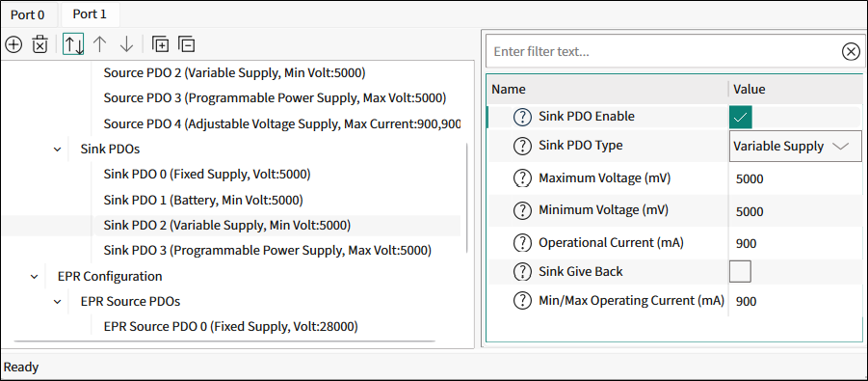The image size is (868, 381).
Task: Toggle the sort order arrows icon
Action: tap(73, 44)
